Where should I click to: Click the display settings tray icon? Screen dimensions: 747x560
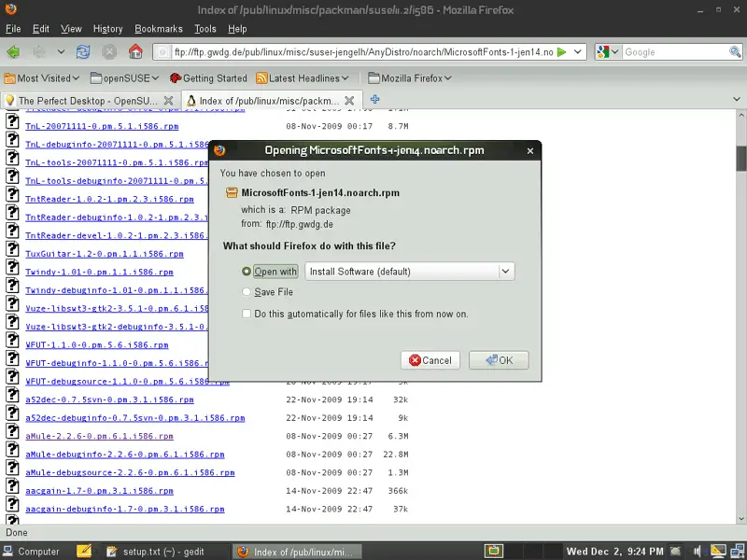(x=718, y=552)
